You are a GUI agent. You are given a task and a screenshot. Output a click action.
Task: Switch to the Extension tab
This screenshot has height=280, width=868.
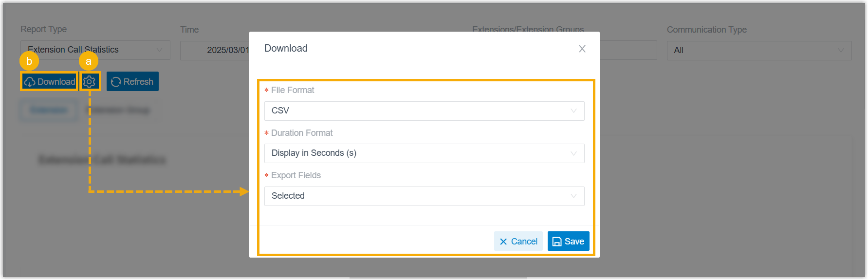[x=49, y=110]
